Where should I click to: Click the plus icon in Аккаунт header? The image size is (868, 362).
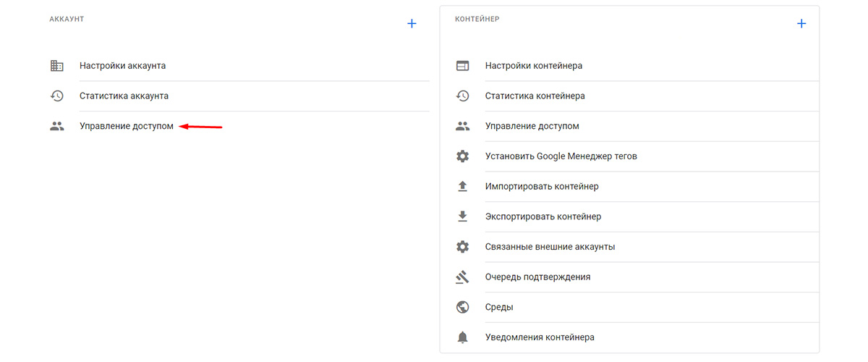(x=412, y=23)
